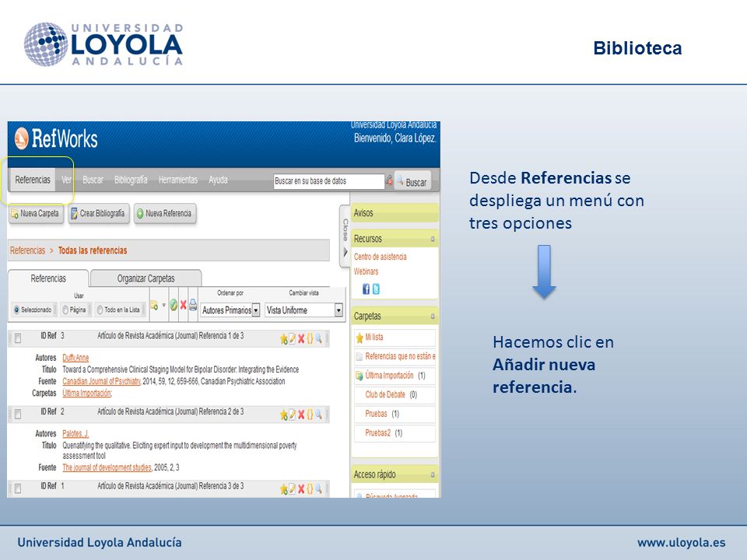
Task: Open Mi lista folder
Action: (395, 338)
